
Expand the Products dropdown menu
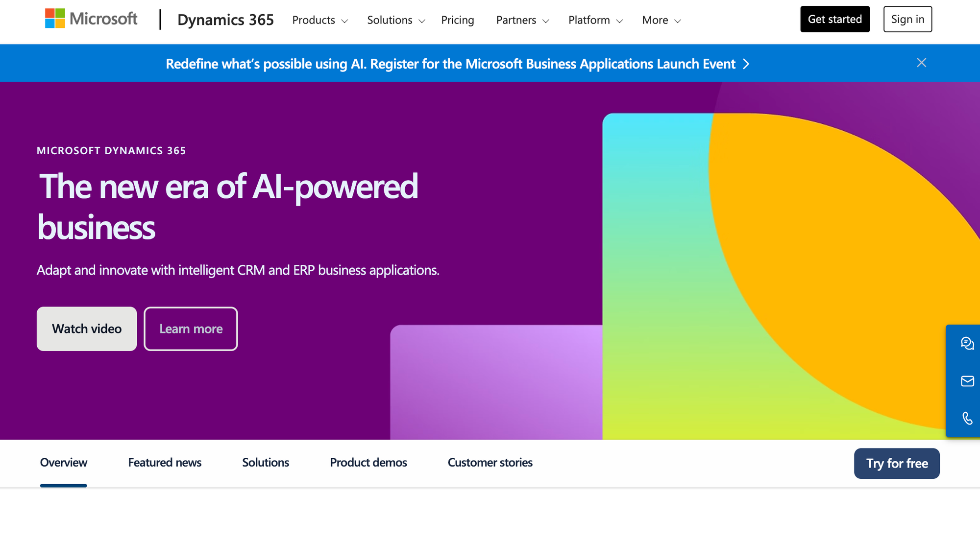click(x=319, y=20)
